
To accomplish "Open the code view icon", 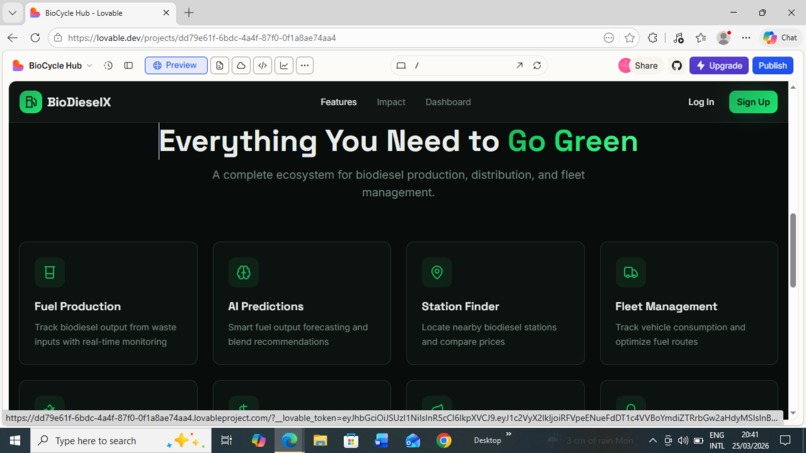I will coord(262,65).
